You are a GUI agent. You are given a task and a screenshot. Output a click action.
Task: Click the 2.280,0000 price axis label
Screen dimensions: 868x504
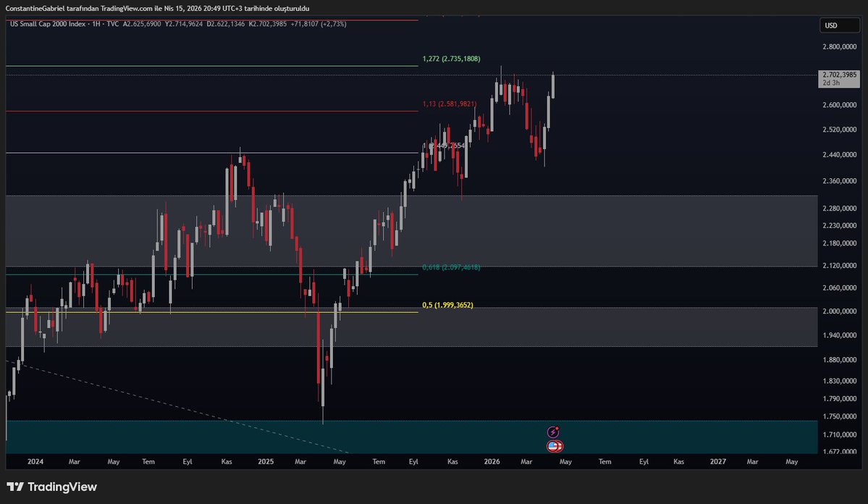pyautogui.click(x=839, y=209)
